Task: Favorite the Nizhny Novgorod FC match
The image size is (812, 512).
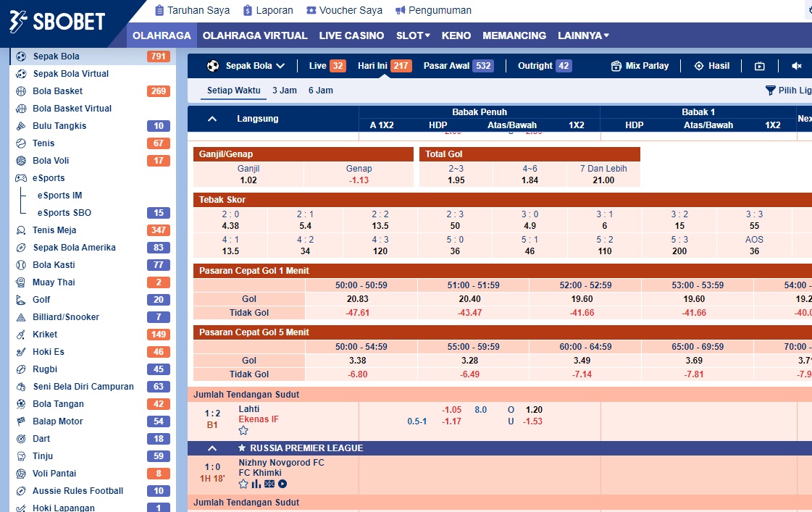Action: (x=243, y=484)
